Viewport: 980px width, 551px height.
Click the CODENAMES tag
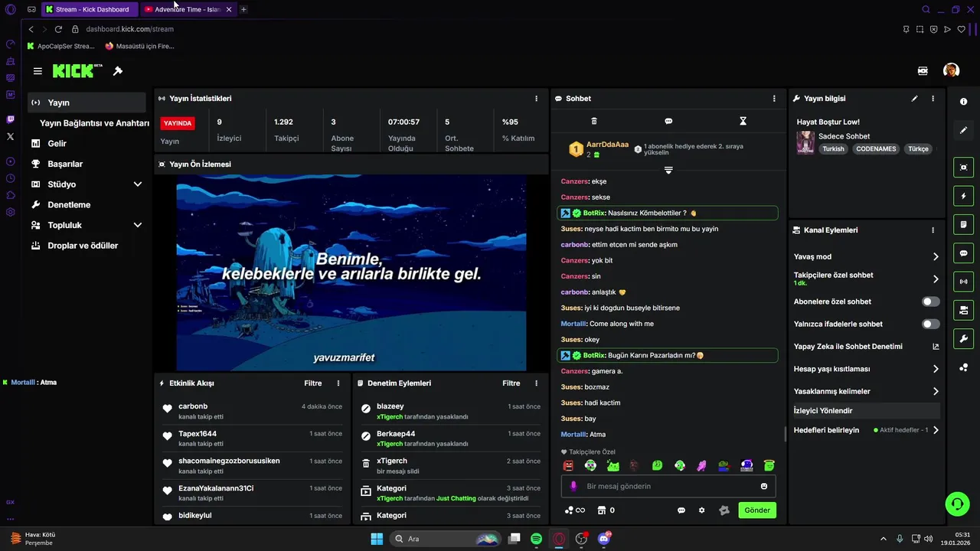(876, 149)
